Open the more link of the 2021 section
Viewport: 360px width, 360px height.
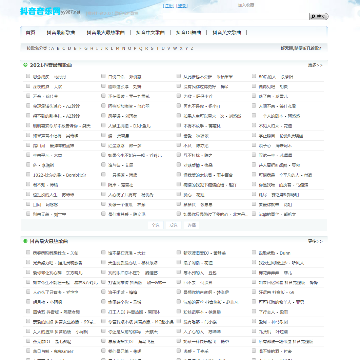point(315,65)
